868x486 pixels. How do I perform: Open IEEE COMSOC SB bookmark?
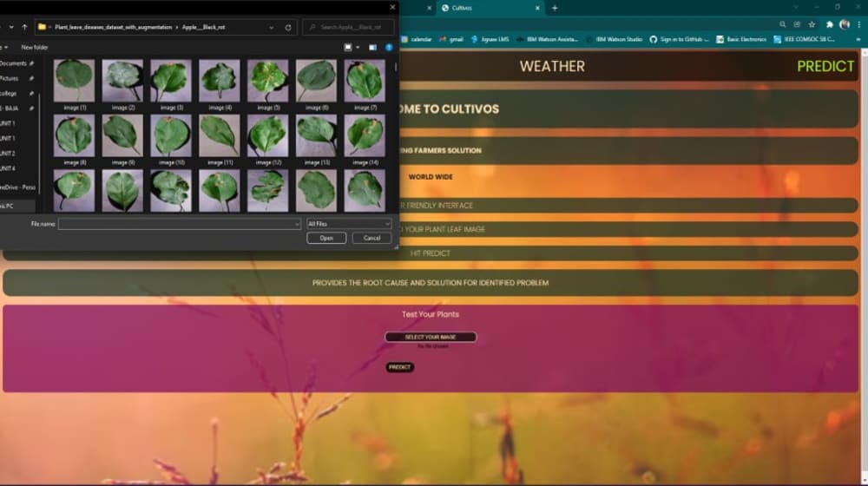(x=804, y=39)
